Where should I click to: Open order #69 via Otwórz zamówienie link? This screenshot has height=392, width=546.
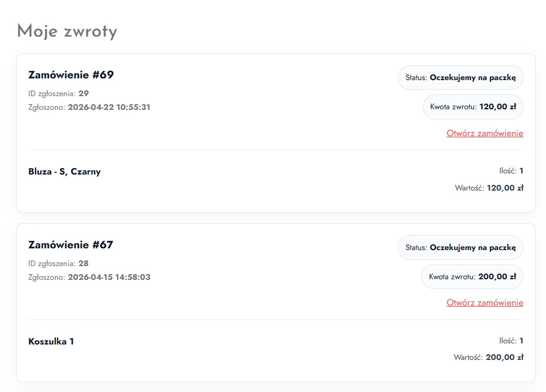click(x=485, y=133)
